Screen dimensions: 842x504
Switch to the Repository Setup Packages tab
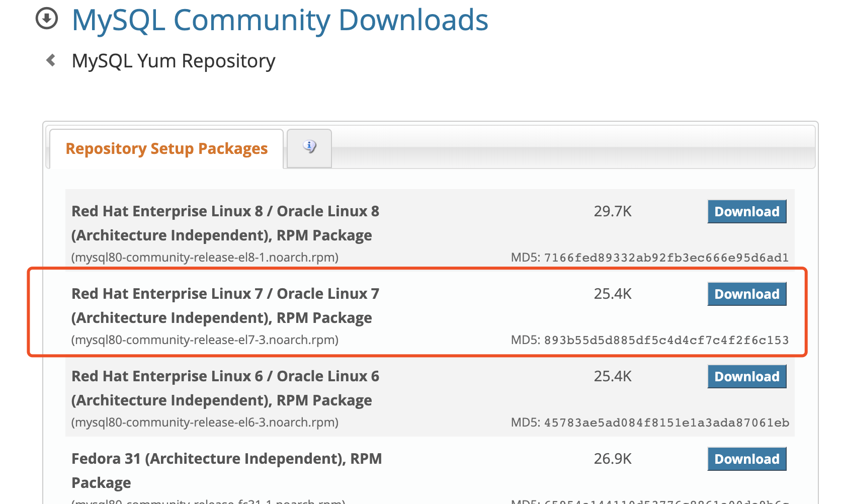pyautogui.click(x=167, y=148)
